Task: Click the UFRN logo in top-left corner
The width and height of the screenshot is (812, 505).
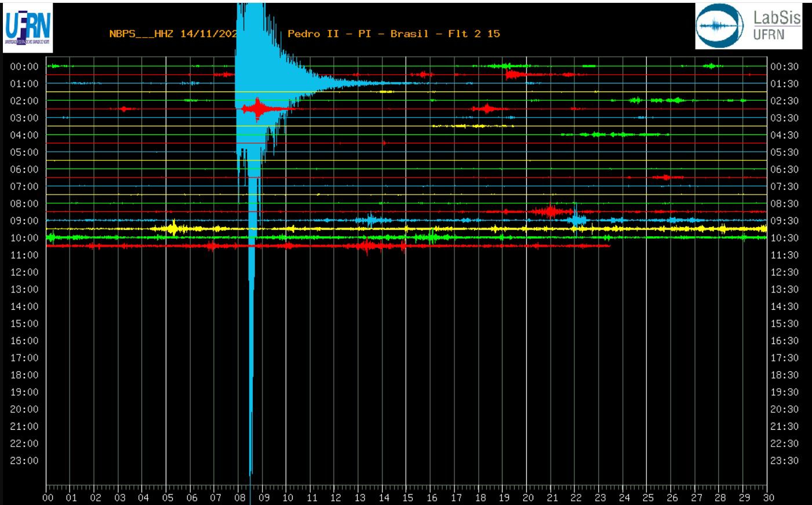Action: point(27,27)
